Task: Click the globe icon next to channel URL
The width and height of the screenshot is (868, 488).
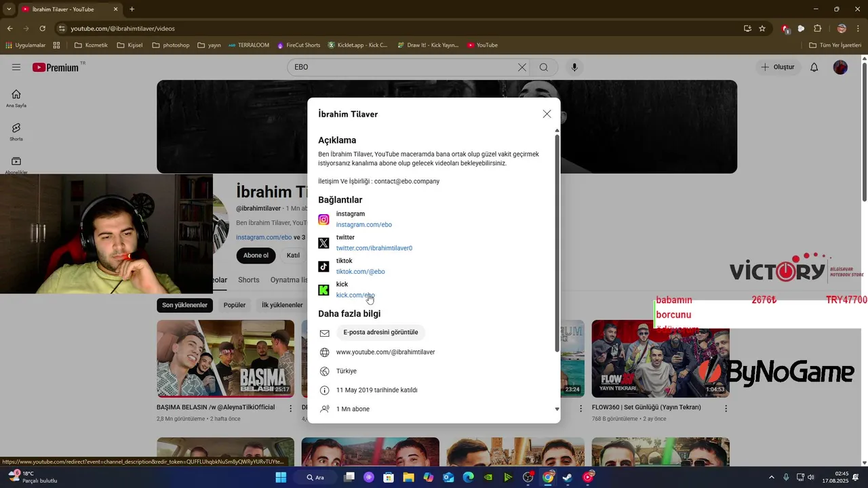Action: (324, 352)
